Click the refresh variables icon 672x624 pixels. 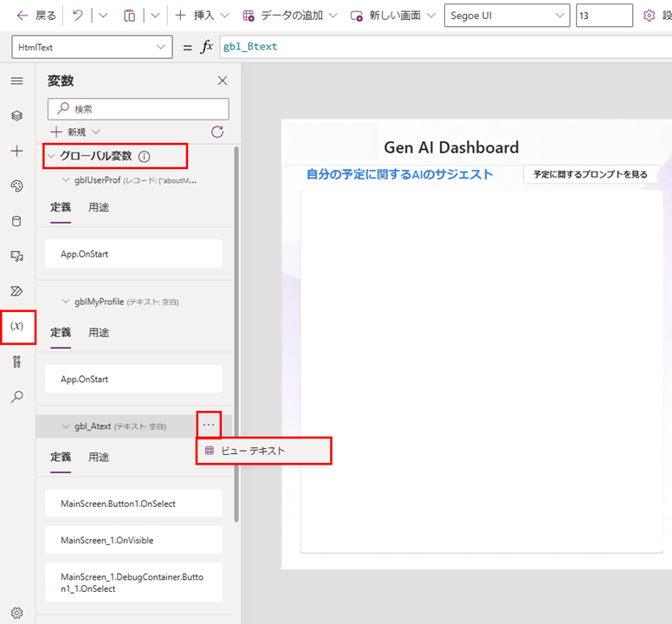pos(217,132)
